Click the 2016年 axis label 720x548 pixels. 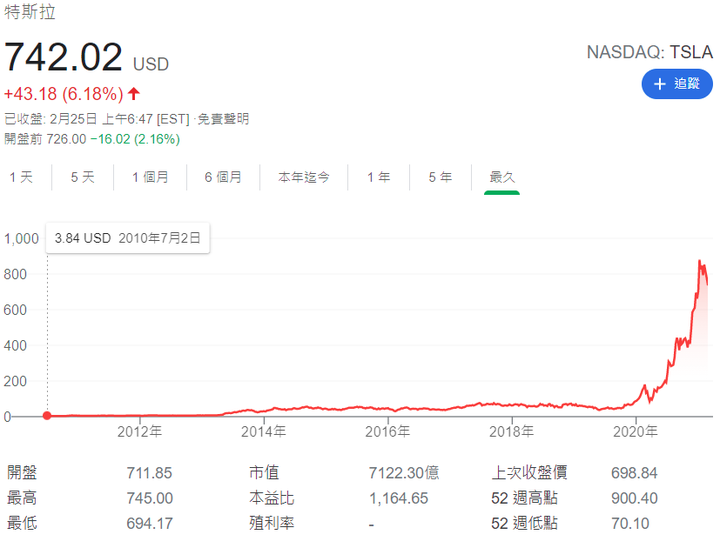[388, 431]
